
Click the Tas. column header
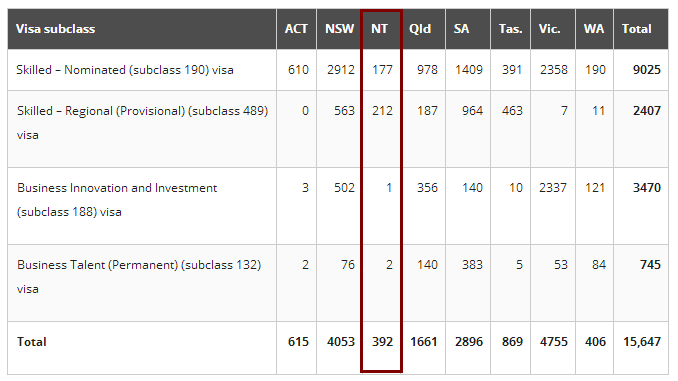click(x=511, y=29)
